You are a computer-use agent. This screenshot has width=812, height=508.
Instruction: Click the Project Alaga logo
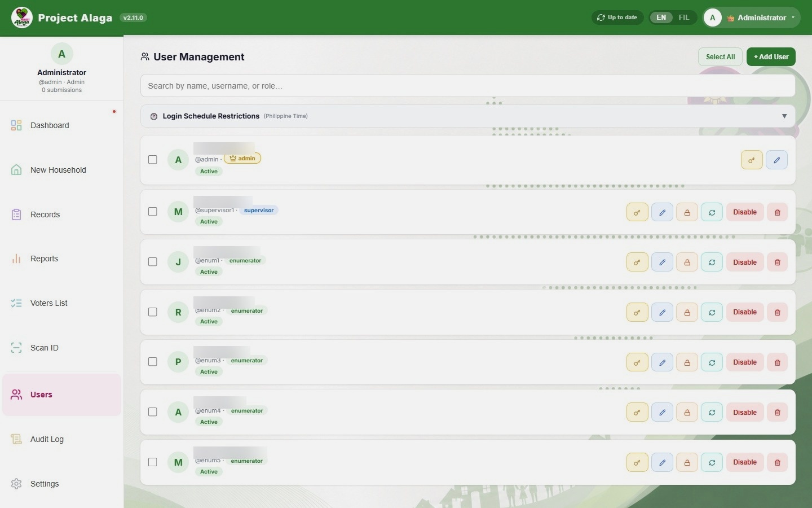pos(21,17)
